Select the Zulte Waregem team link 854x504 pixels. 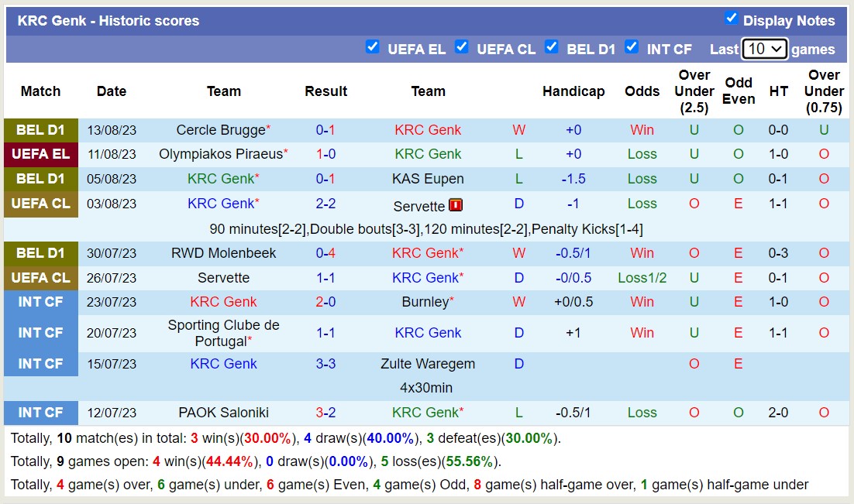pyautogui.click(x=428, y=364)
